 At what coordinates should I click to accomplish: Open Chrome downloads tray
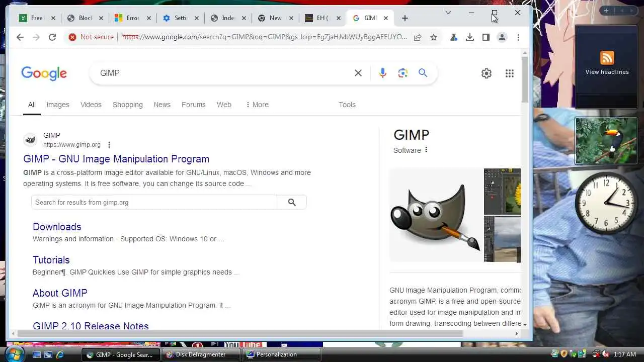point(470,37)
